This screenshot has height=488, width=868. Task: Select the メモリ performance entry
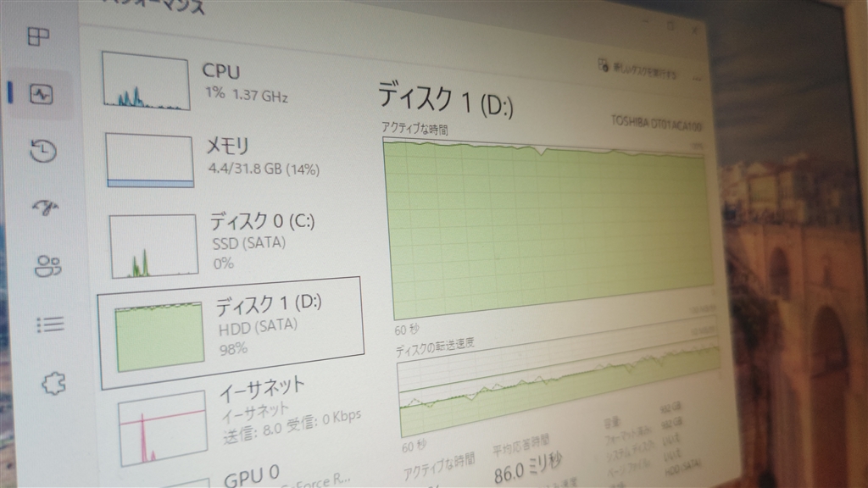pos(232,160)
